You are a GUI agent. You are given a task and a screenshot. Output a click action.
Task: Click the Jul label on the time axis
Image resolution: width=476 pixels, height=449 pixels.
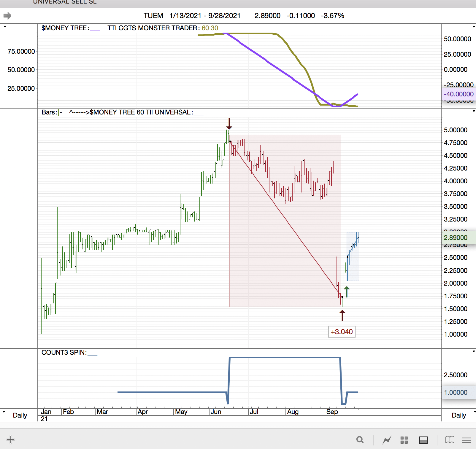254,412
